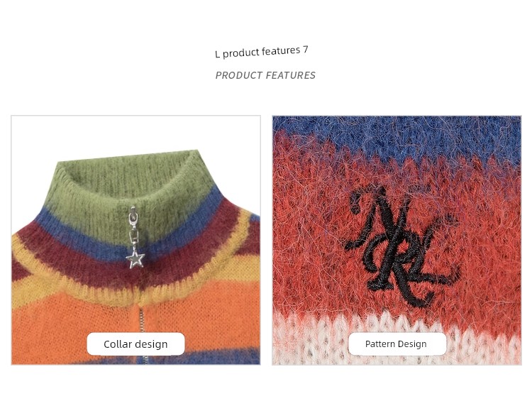Select the "Collar design" label

click(135, 344)
